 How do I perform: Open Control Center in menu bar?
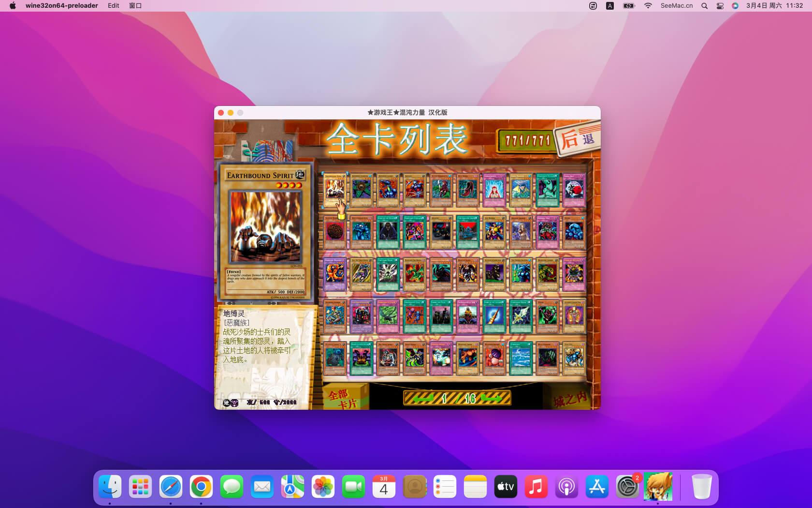pos(720,5)
